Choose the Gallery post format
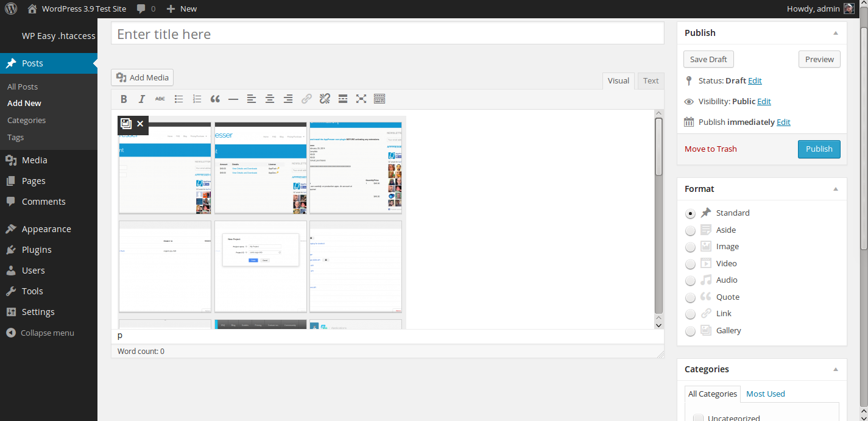 (x=690, y=331)
